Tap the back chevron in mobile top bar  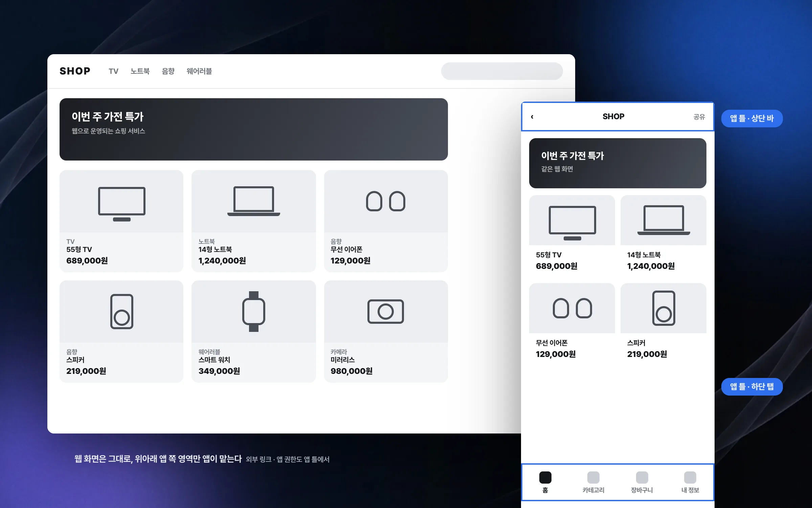532,117
